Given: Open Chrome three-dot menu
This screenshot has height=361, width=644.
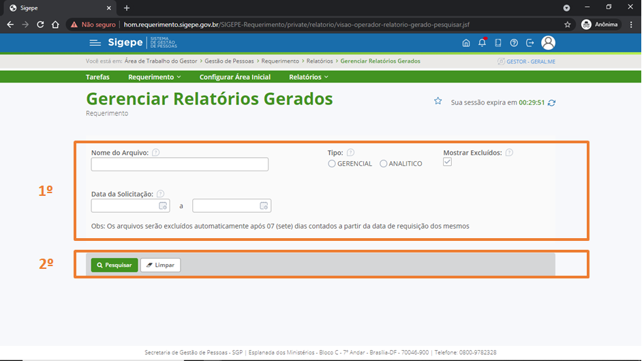Looking at the screenshot, I should 631,25.
